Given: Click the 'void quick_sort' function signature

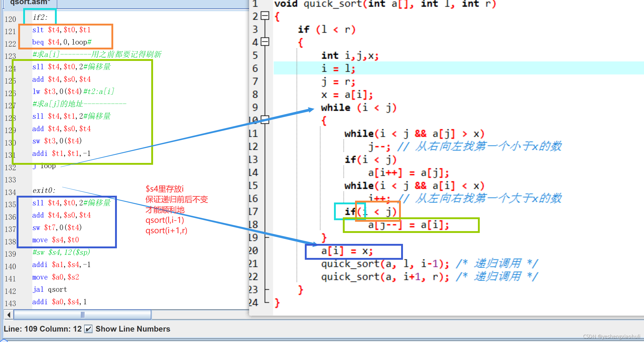Looking at the screenshot, I should pyautogui.click(x=385, y=4).
